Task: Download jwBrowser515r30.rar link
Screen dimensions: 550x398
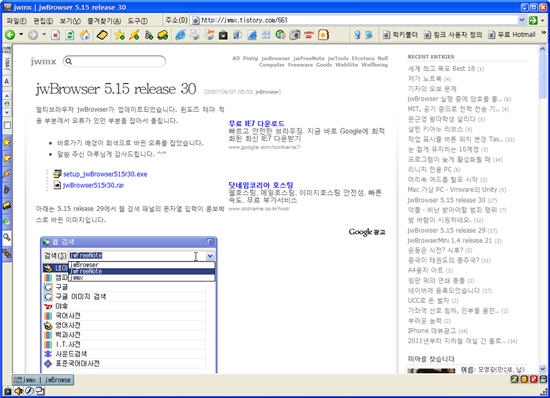Action: click(94, 185)
